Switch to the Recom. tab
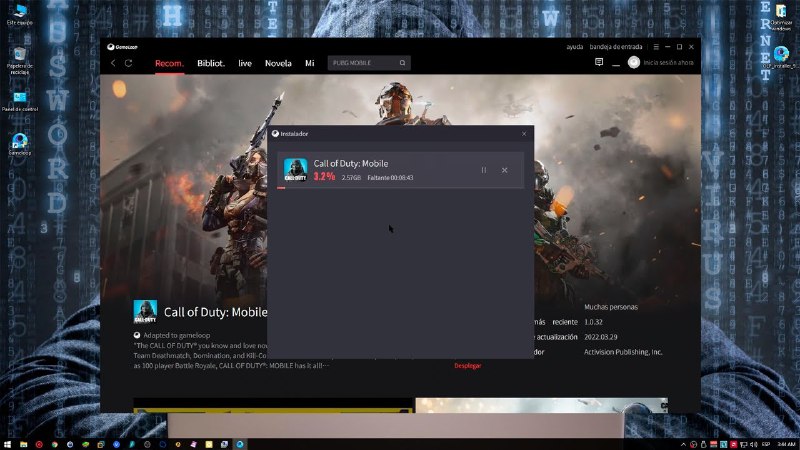The width and height of the screenshot is (800, 450). 169,63
